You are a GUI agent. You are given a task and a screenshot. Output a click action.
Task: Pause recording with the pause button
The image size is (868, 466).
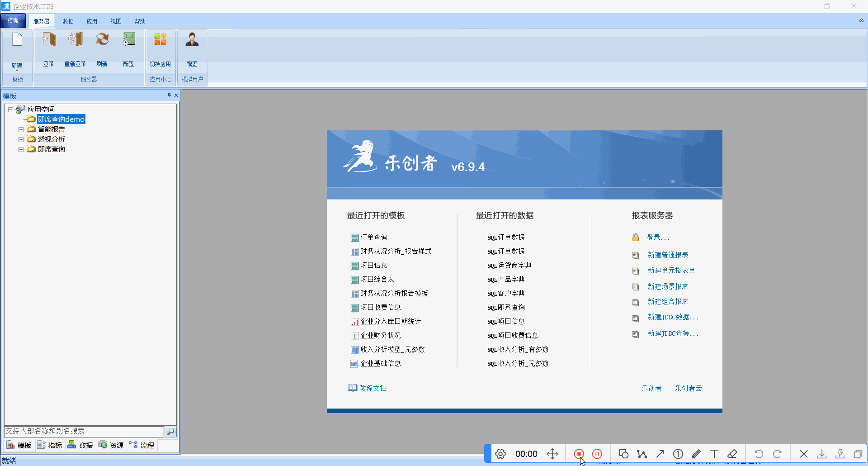(597, 454)
